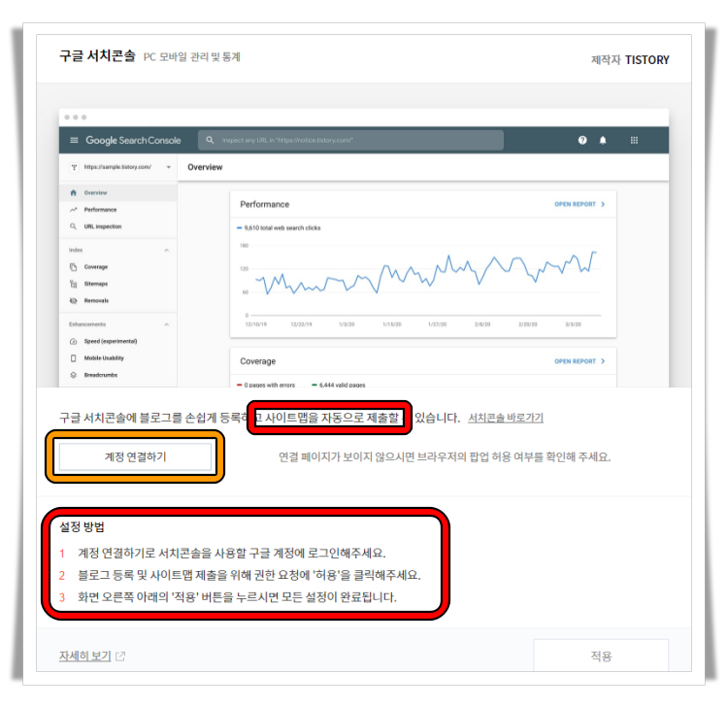
Task: Click the 설정 방법 heading
Action: [x=82, y=526]
